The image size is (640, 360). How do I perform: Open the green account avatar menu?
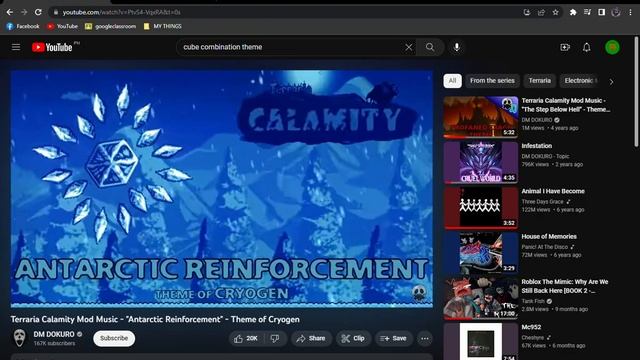point(612,47)
